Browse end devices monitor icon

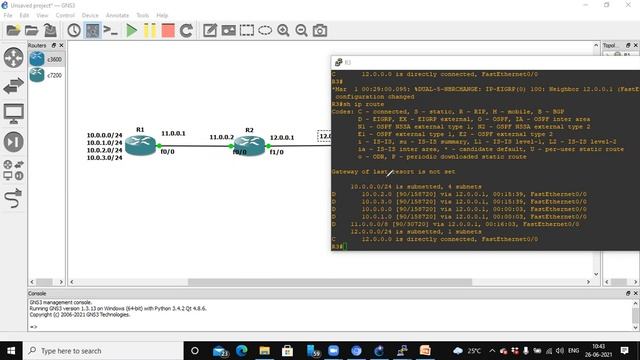(13, 114)
